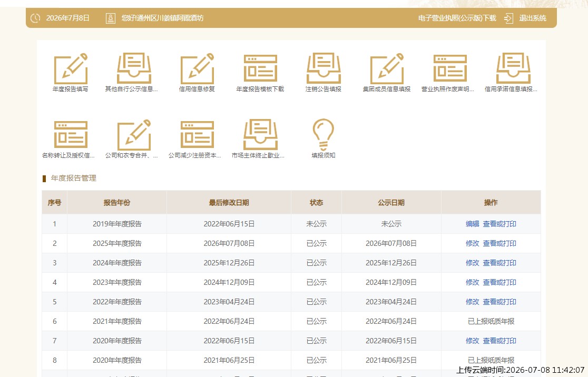The image size is (588, 377).
Task: Open the 信用信息修复 icon
Action: 197,68
